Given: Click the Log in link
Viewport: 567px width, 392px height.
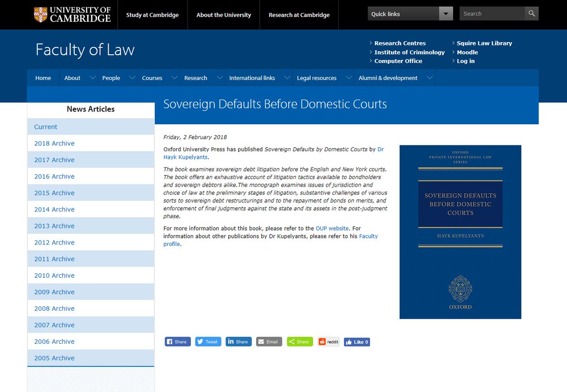Looking at the screenshot, I should point(465,61).
